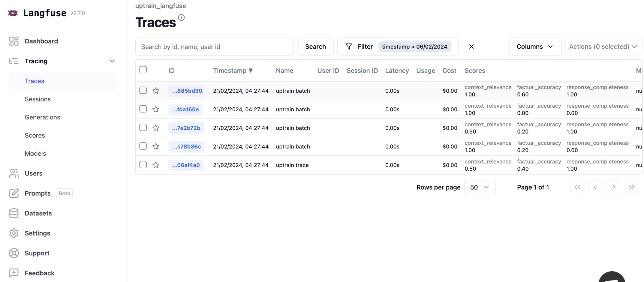Click the filter funnel icon
This screenshot has width=644, height=282.
click(x=349, y=46)
